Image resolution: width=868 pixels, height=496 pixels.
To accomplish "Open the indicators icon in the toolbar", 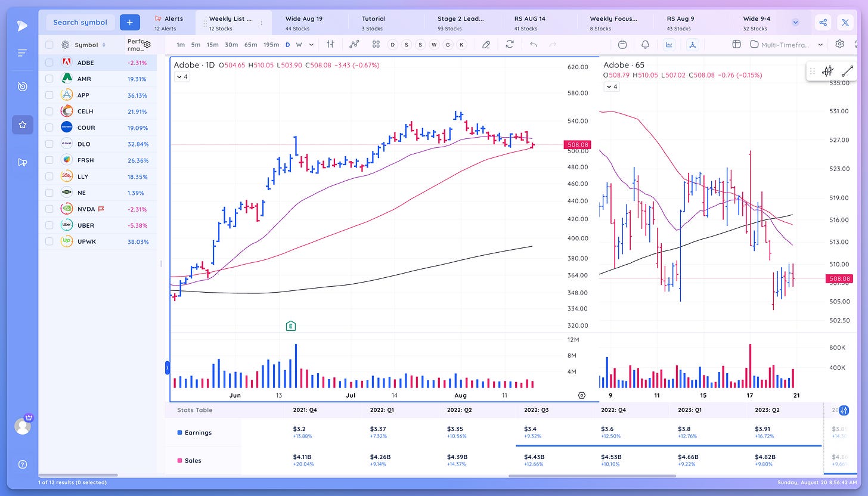I will coord(355,44).
